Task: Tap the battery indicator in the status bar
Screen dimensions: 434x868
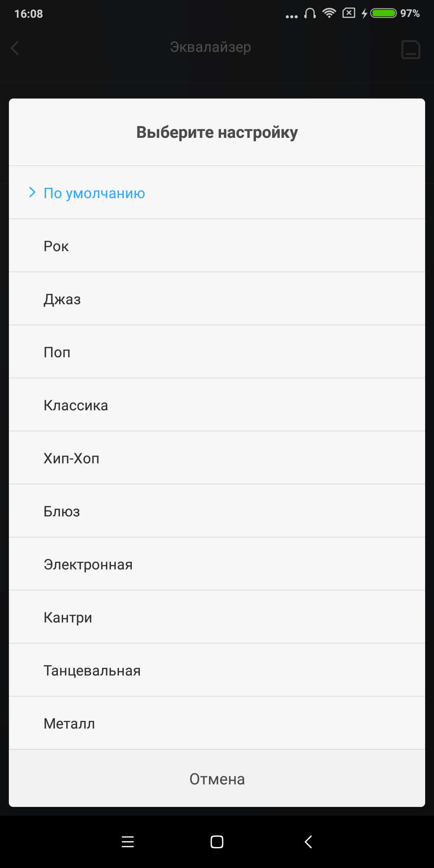Action: tap(383, 13)
